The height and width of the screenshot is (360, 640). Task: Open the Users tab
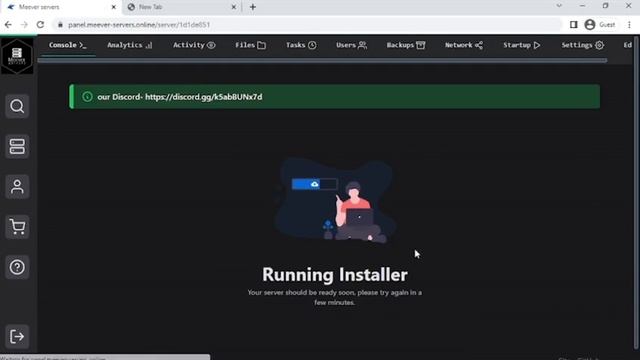tap(351, 45)
